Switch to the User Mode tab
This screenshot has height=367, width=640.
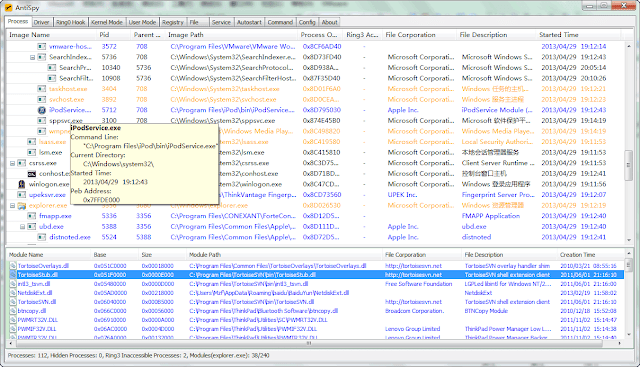142,22
